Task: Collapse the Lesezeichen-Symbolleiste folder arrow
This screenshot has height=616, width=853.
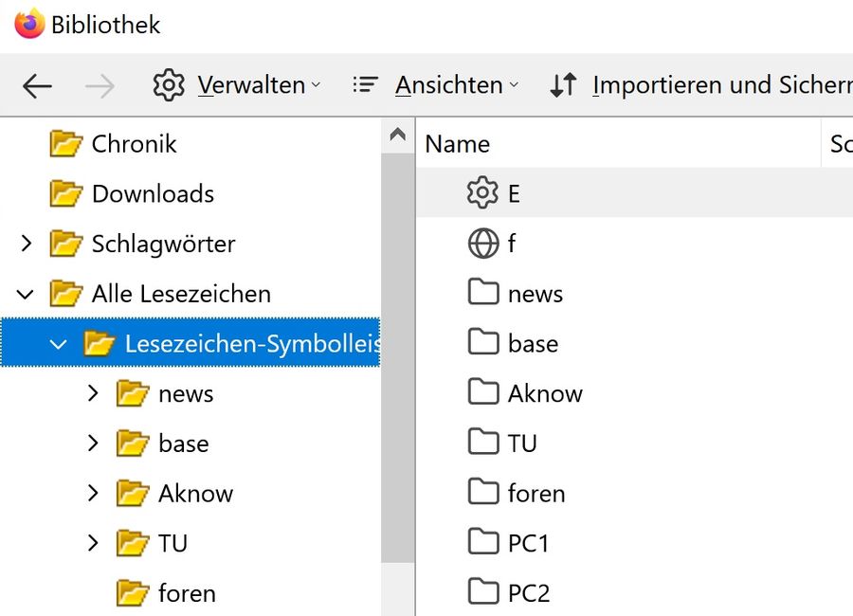Action: [59, 344]
